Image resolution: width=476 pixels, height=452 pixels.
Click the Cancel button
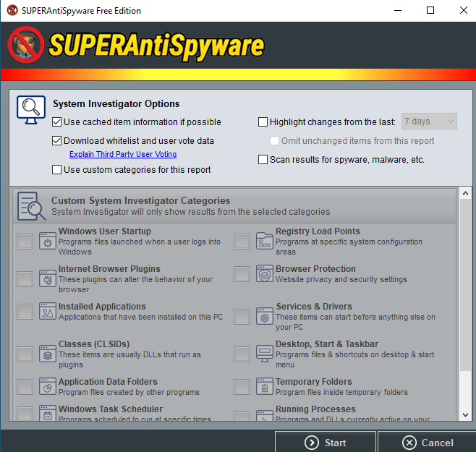427,442
